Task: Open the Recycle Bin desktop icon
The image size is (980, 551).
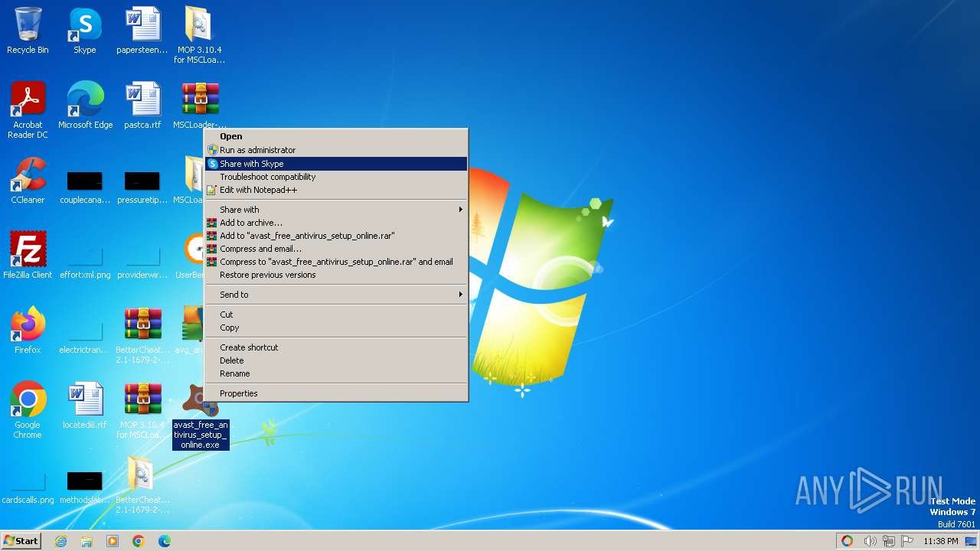Action: click(x=28, y=31)
